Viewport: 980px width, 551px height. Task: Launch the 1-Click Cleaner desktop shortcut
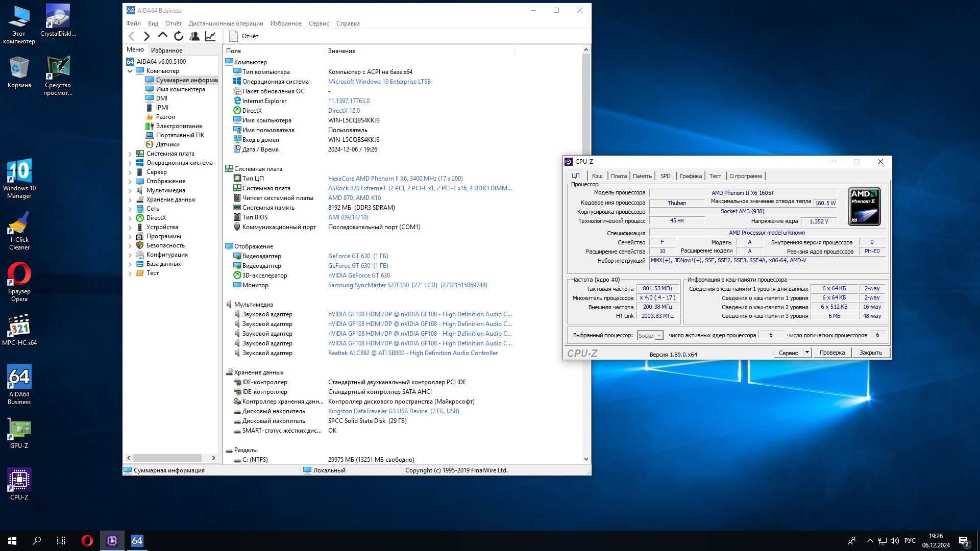[x=19, y=231]
